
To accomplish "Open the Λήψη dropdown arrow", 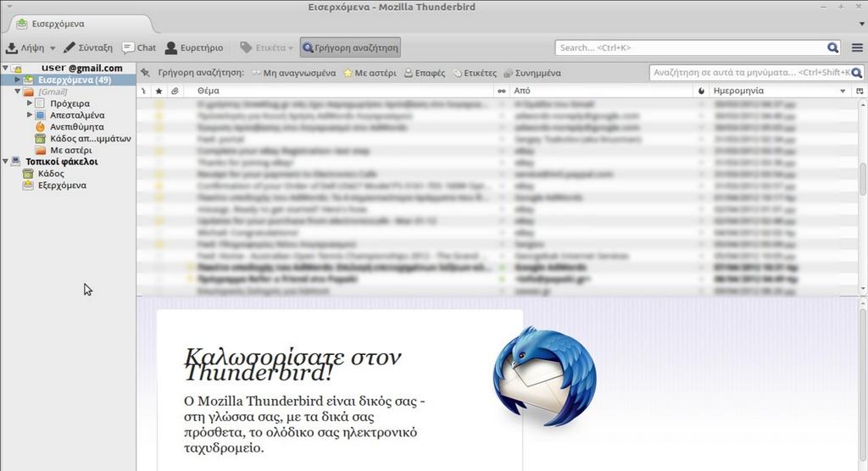I will (x=53, y=48).
